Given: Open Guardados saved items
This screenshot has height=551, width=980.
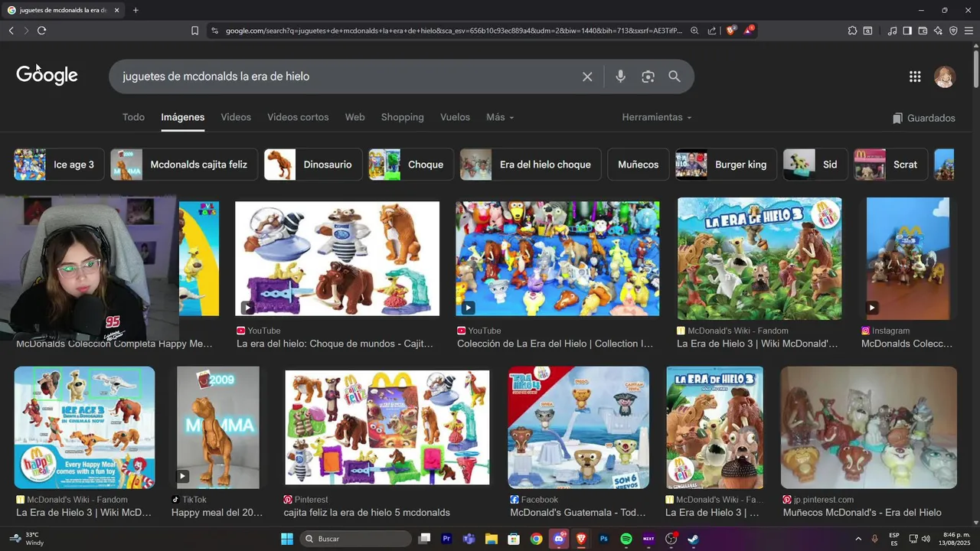Looking at the screenshot, I should pos(923,118).
